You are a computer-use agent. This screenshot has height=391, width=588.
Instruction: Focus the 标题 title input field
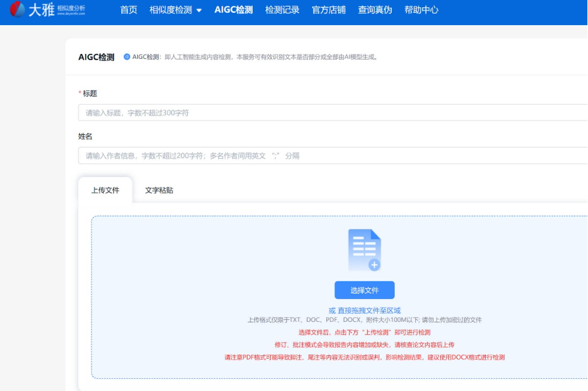pyautogui.click(x=331, y=113)
